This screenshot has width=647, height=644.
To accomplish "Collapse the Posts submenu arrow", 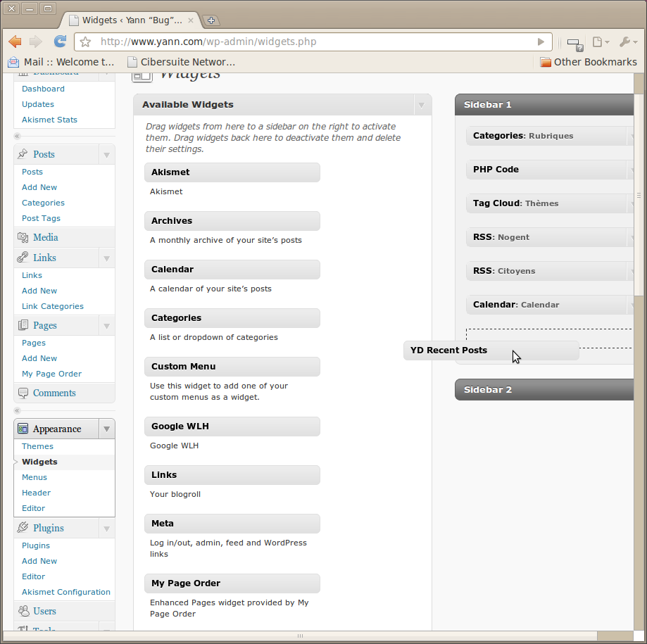I will tap(106, 155).
